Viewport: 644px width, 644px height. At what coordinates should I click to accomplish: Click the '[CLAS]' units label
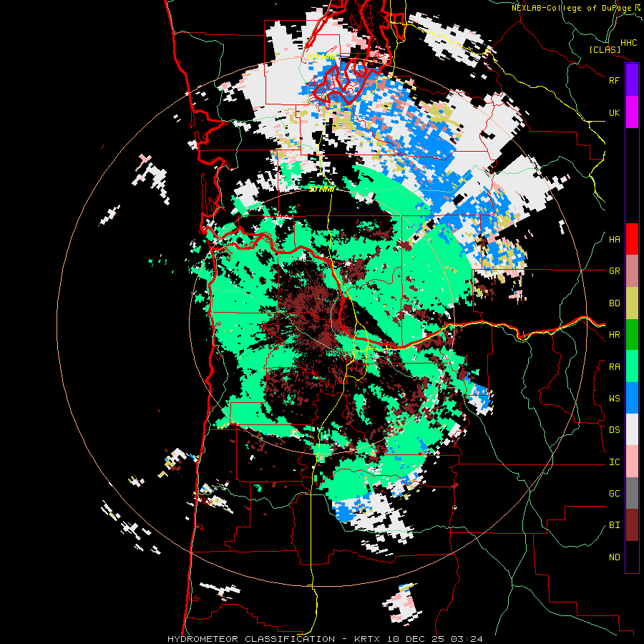(x=605, y=49)
